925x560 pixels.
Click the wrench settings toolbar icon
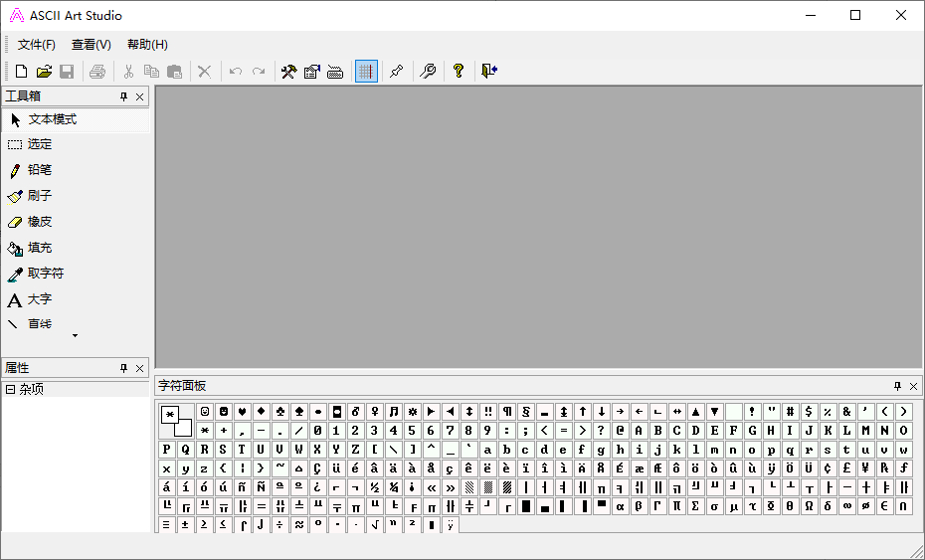[428, 72]
